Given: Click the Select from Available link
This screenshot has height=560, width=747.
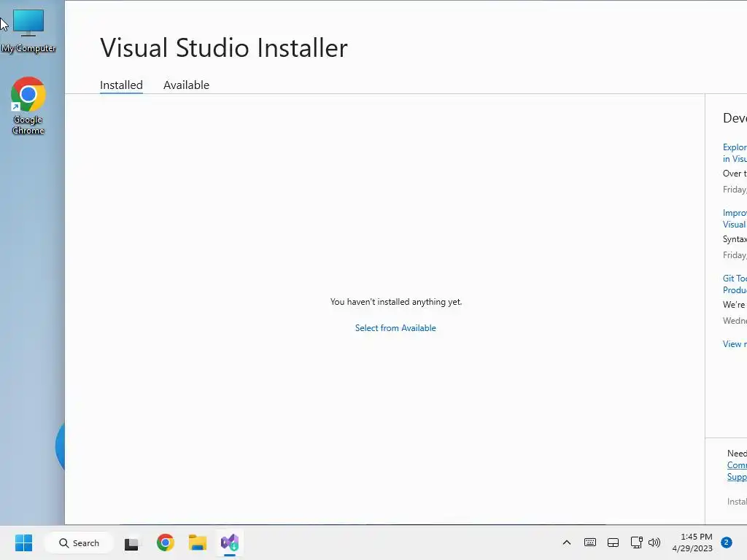Looking at the screenshot, I should tap(395, 328).
